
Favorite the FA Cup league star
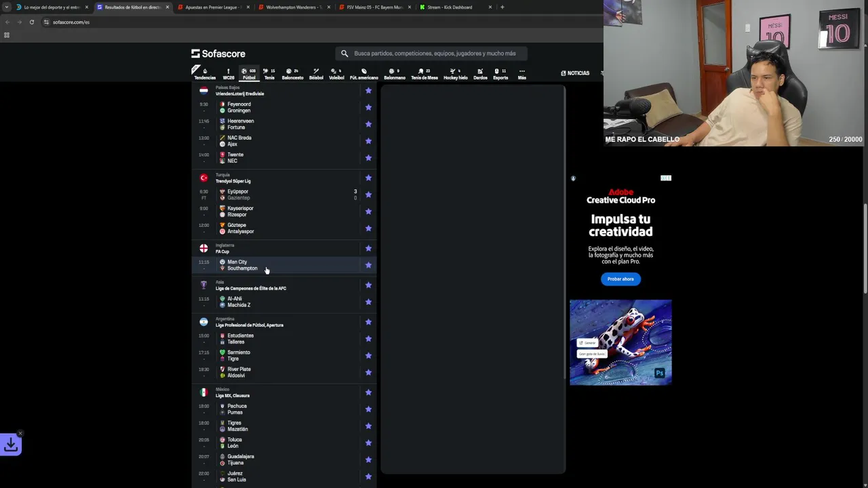click(368, 248)
